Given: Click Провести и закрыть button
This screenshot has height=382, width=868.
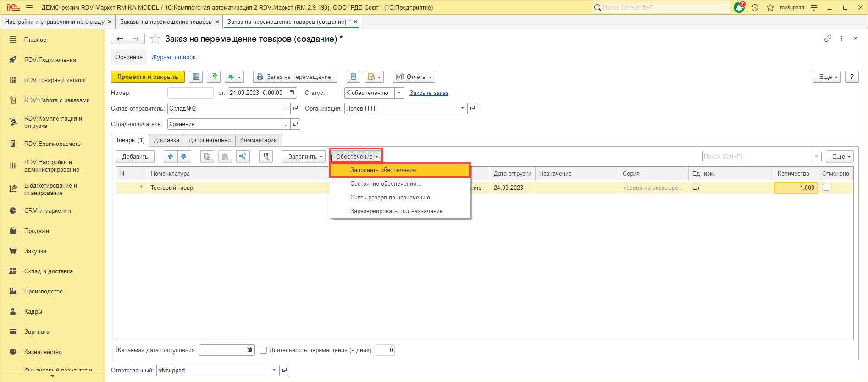Looking at the screenshot, I should (148, 77).
